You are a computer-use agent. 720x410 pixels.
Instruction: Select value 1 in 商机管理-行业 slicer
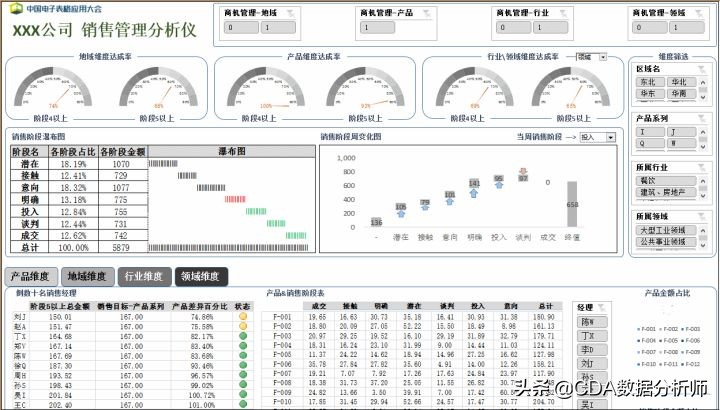pos(551,28)
